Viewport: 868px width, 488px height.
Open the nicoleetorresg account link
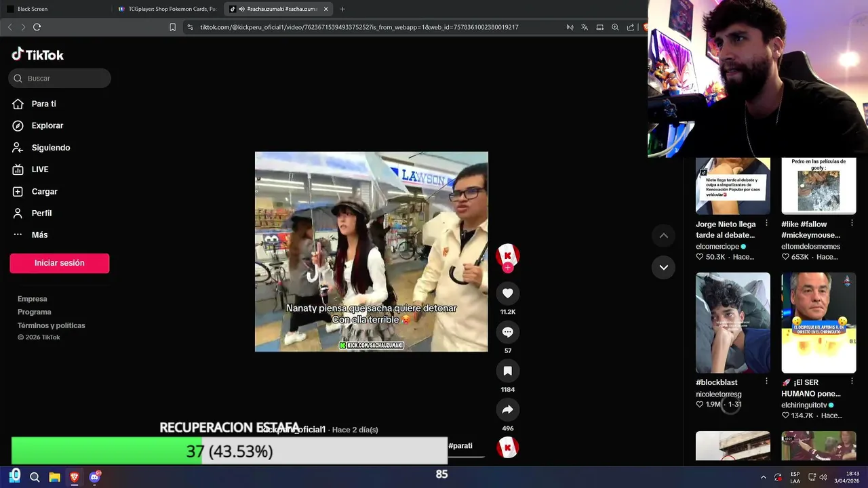pyautogui.click(x=719, y=394)
